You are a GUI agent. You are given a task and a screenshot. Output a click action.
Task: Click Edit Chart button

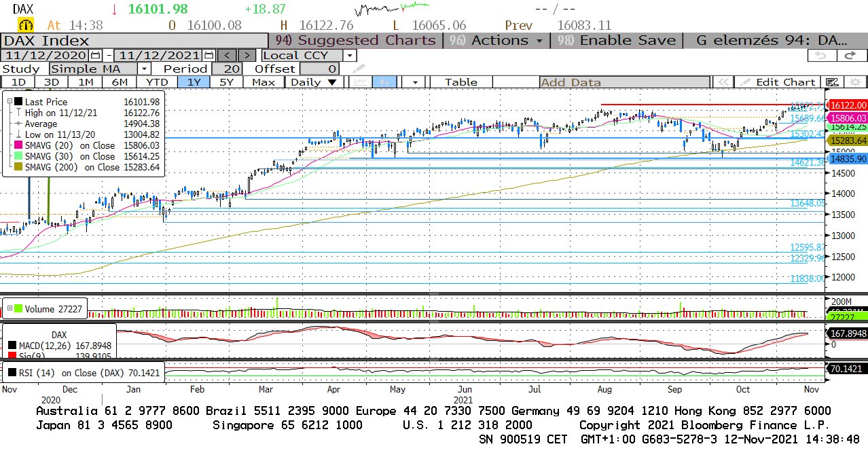coord(779,82)
